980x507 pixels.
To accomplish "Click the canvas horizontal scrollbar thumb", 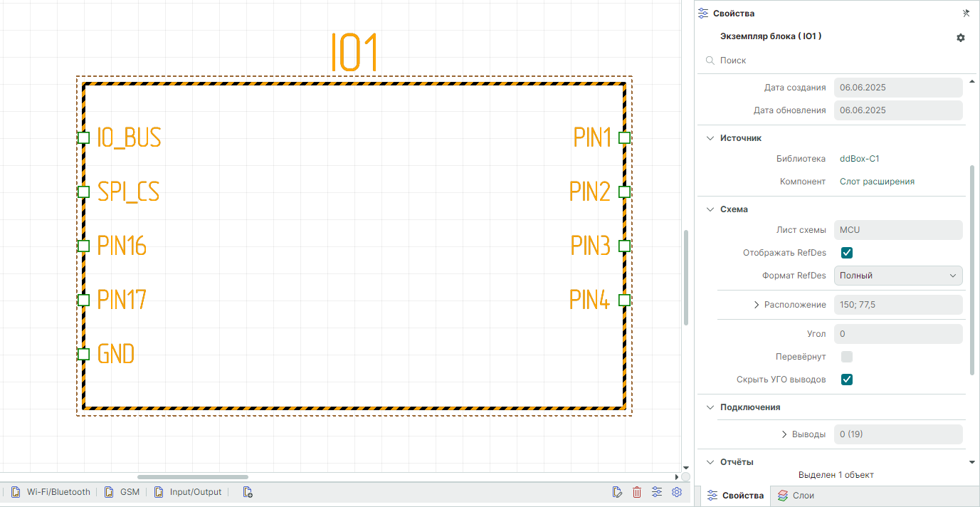I will [193, 477].
